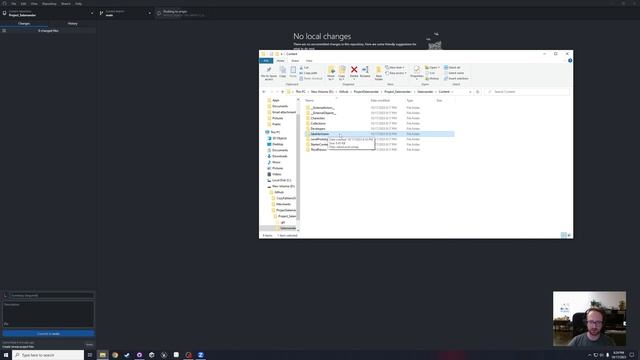Click the Refresh button next to address bar

coord(478,92)
